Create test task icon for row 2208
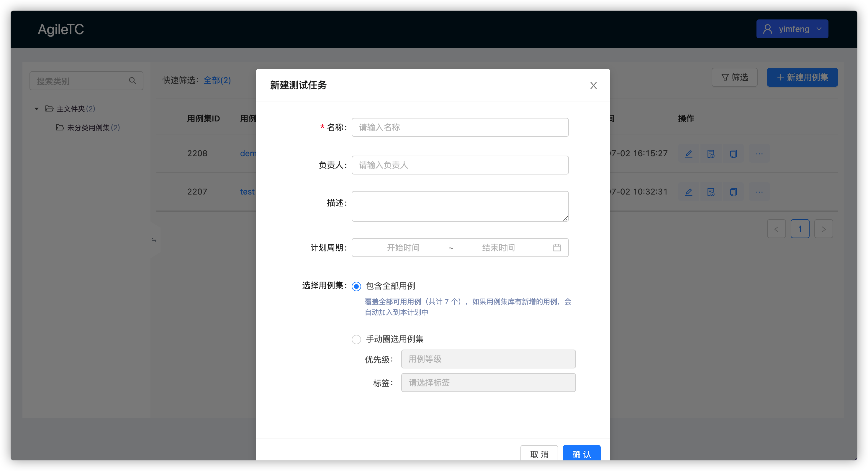Viewport: 868px width, 471px height. [711, 154]
